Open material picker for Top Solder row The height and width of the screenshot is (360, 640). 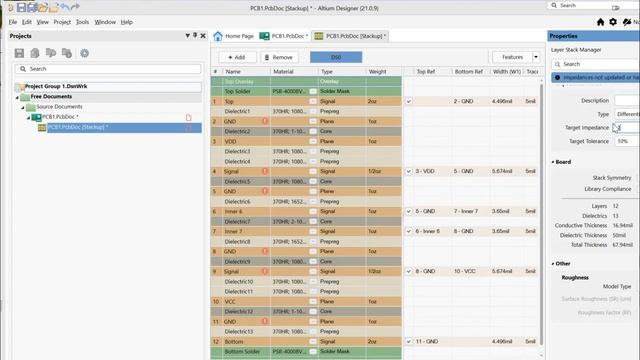click(x=313, y=91)
